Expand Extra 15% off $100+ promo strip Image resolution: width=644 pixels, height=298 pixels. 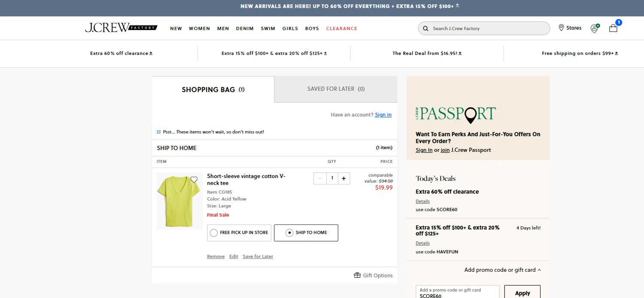pyautogui.click(x=274, y=53)
